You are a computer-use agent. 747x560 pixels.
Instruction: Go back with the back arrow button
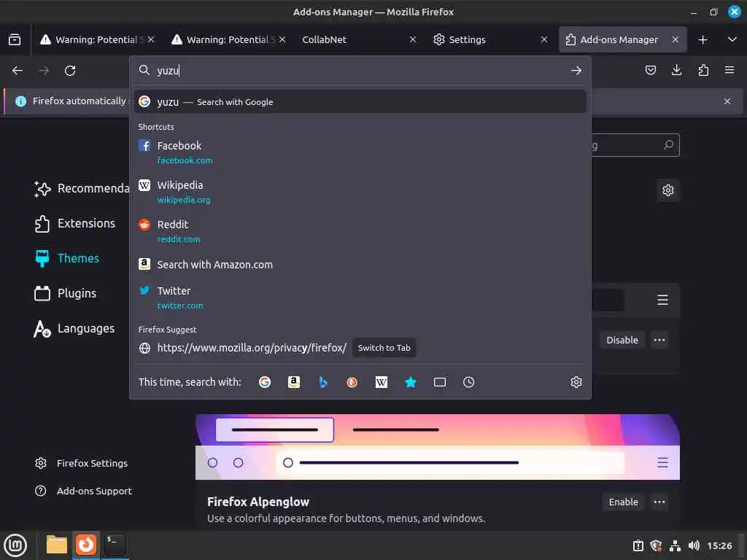[18, 71]
